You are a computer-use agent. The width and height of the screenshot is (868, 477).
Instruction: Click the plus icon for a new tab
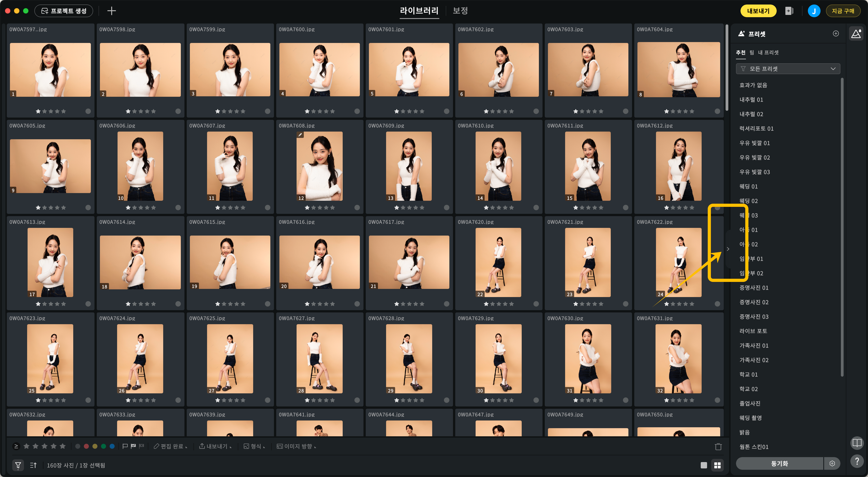coord(111,11)
